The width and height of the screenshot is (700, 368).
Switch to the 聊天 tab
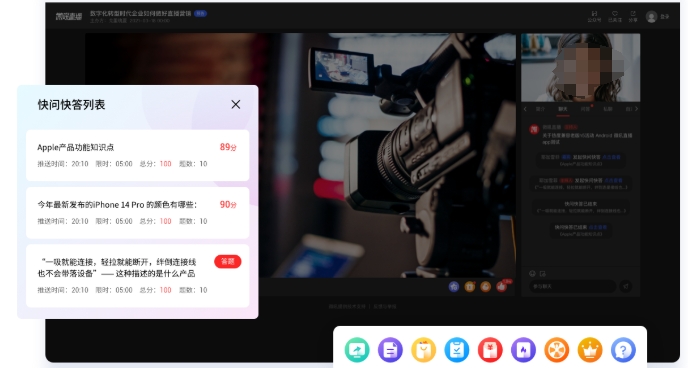pyautogui.click(x=562, y=109)
